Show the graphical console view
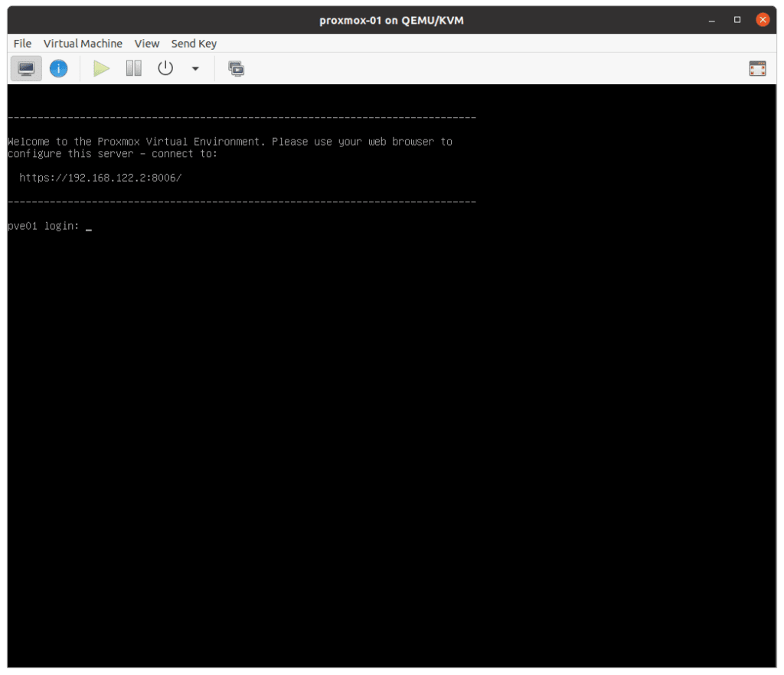Image resolution: width=784 pixels, height=675 pixels. (x=26, y=68)
